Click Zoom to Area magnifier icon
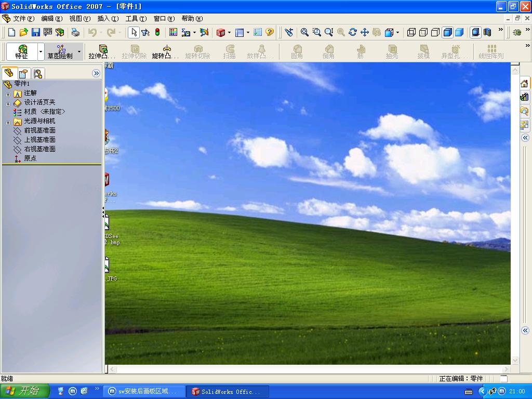Image resolution: width=532 pixels, height=399 pixels. (x=316, y=32)
